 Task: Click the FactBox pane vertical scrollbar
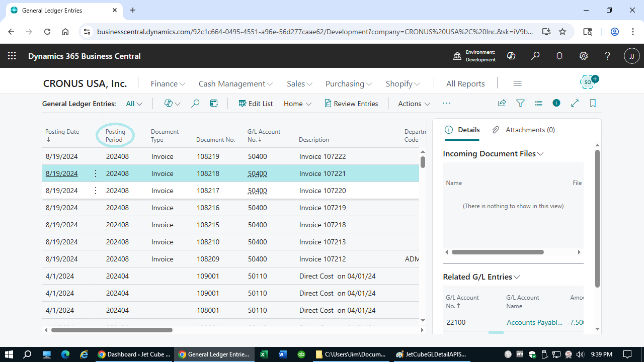pos(597,219)
